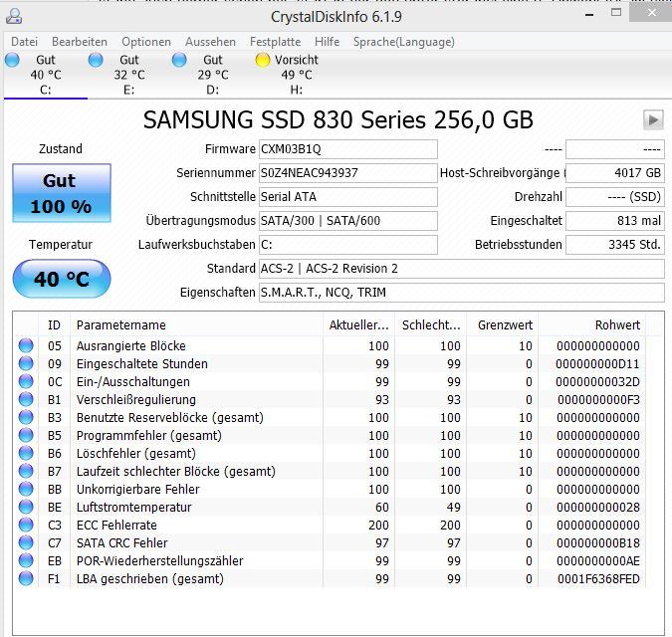Image resolution: width=672 pixels, height=637 pixels.
Task: Click status orb of Unkorrigierbare Fehler row
Action: click(26, 490)
